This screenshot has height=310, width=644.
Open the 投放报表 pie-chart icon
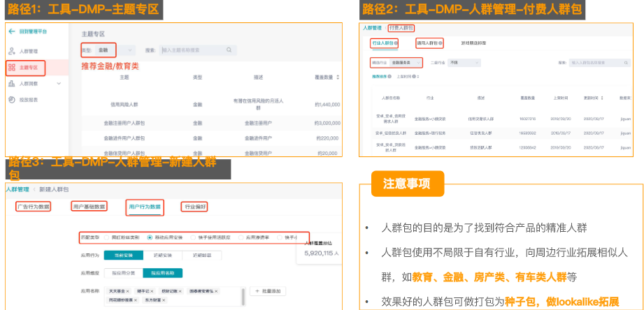tap(12, 100)
